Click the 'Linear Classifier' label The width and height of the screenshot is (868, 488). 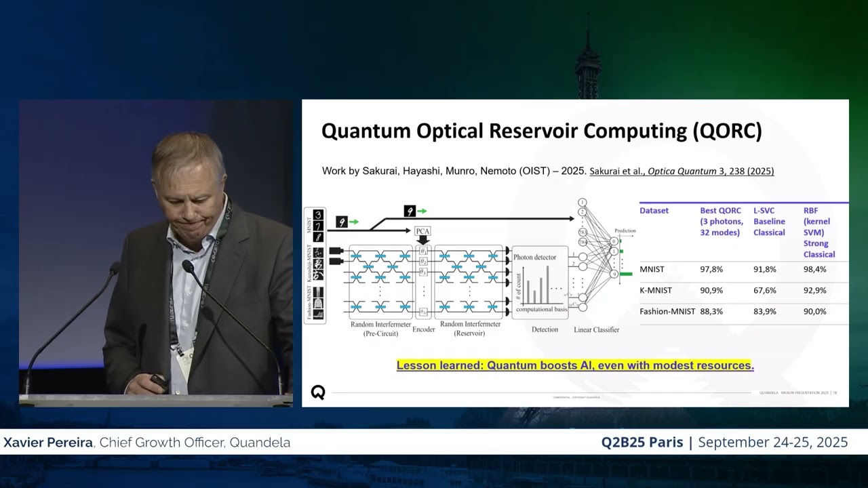[596, 330]
